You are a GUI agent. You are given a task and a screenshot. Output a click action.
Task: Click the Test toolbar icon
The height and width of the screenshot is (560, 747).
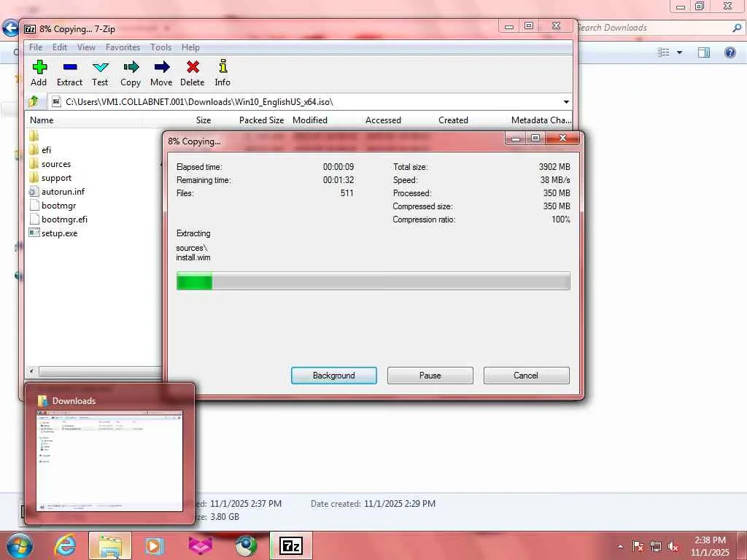pyautogui.click(x=100, y=73)
